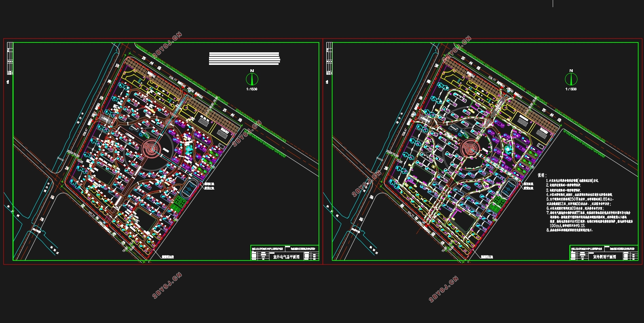
Task: Select the 100mA note line
Action: point(567,226)
